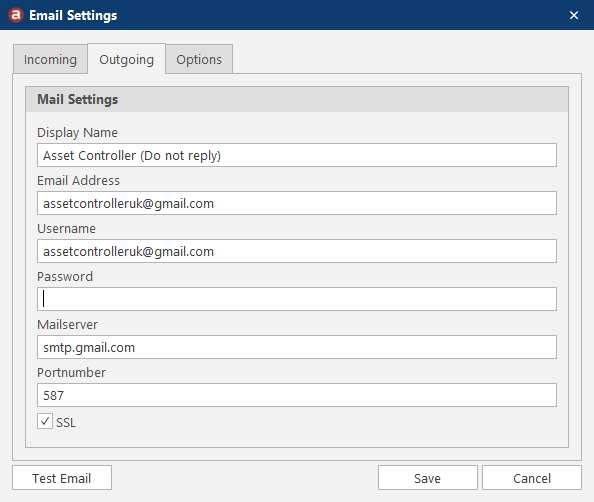Save the email settings

pos(427,478)
